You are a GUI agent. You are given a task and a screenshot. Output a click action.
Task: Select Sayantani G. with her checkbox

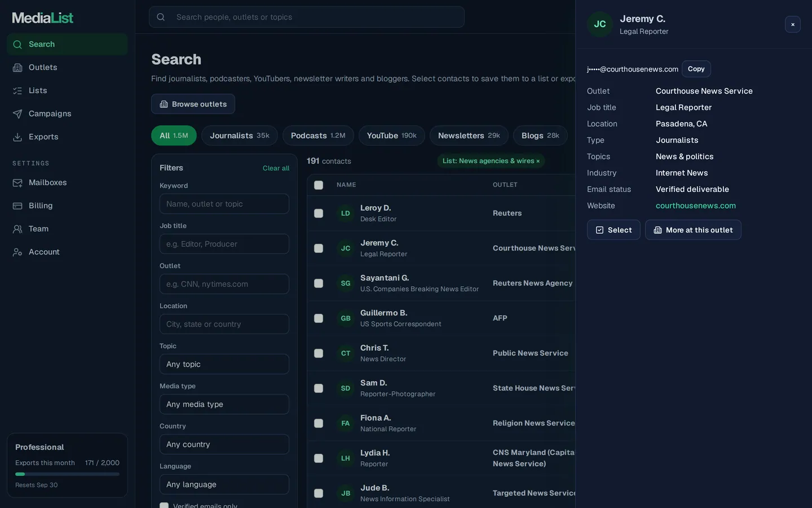[x=319, y=283]
